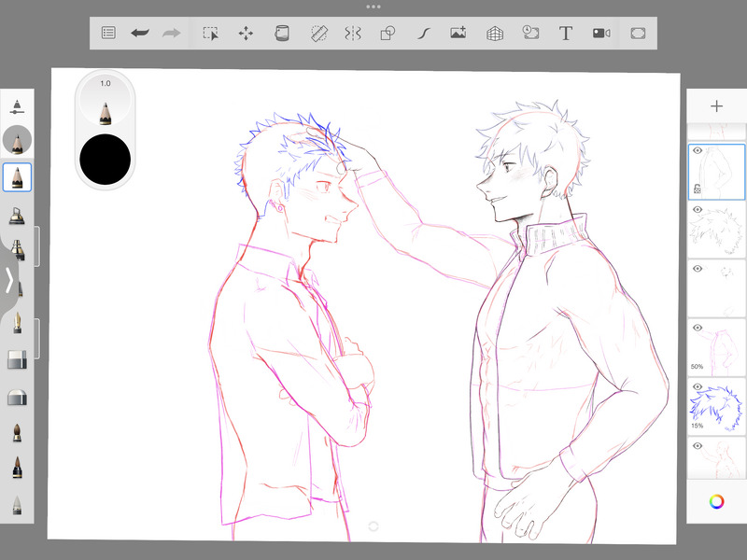Viewport: 747px width, 560px height.
Task: Pick the marker brush below the airbrush
Action: click(x=18, y=250)
